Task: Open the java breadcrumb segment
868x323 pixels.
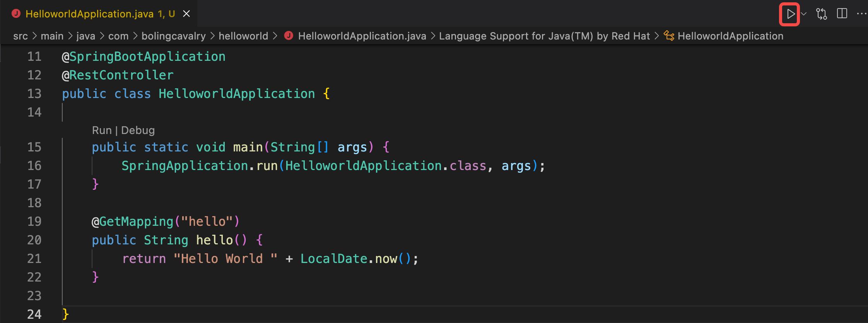Action: click(x=86, y=36)
